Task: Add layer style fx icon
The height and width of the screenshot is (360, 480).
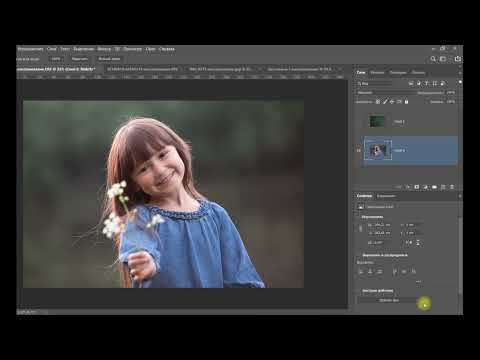Action: point(408,187)
